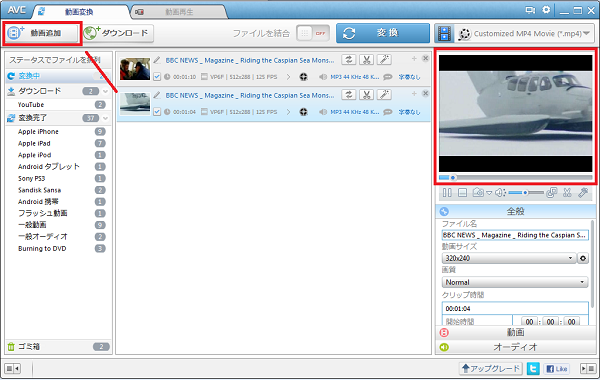Click the ファイル名 file name field
The width and height of the screenshot is (600, 380).
(515, 235)
